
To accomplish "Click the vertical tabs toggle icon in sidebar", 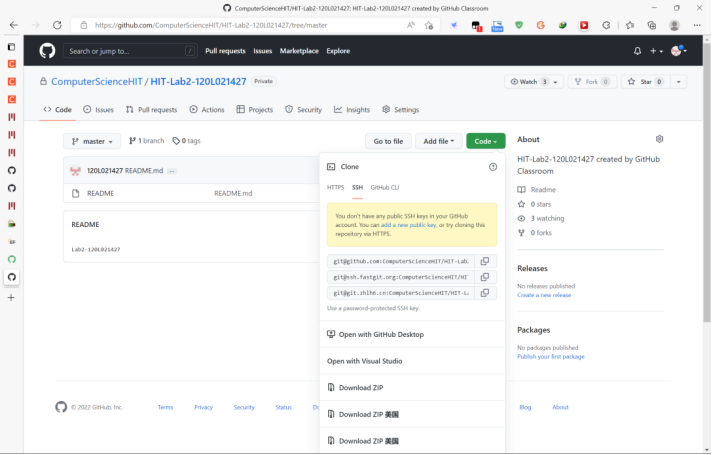I will pyautogui.click(x=12, y=47).
